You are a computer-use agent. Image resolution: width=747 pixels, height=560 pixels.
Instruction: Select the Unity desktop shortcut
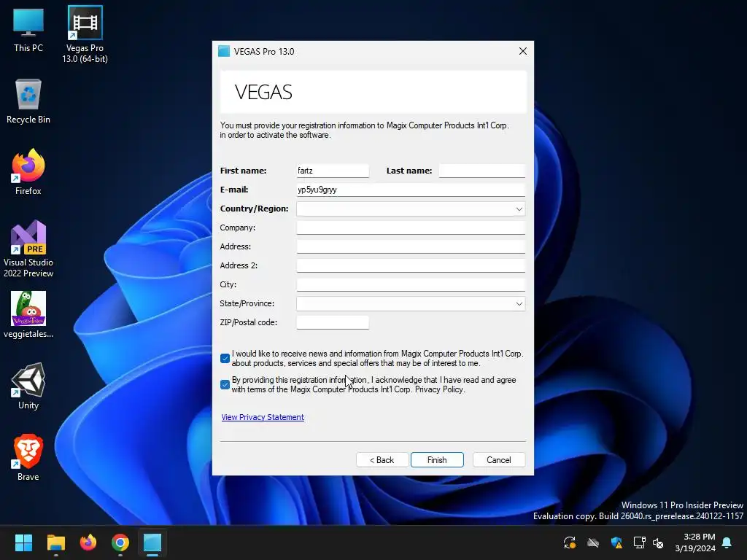tap(28, 386)
